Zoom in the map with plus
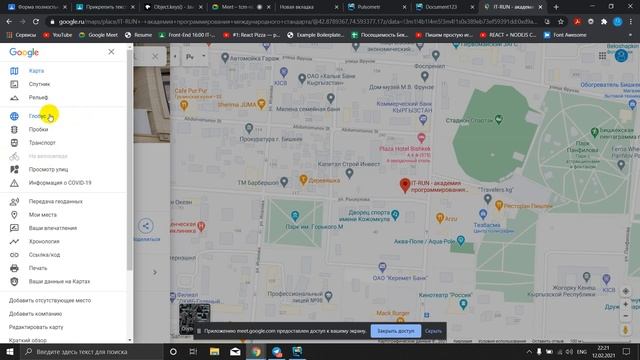This screenshot has height=360, width=640. coord(626,304)
